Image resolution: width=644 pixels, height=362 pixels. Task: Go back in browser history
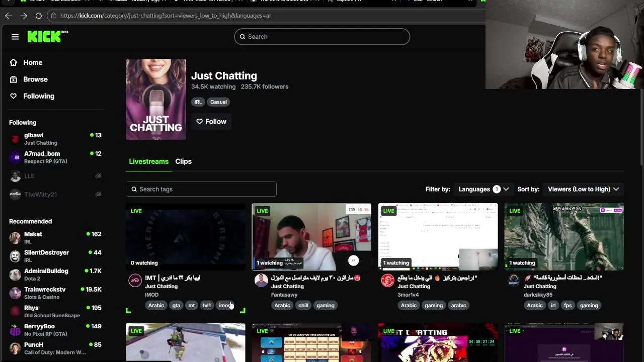tap(9, 16)
